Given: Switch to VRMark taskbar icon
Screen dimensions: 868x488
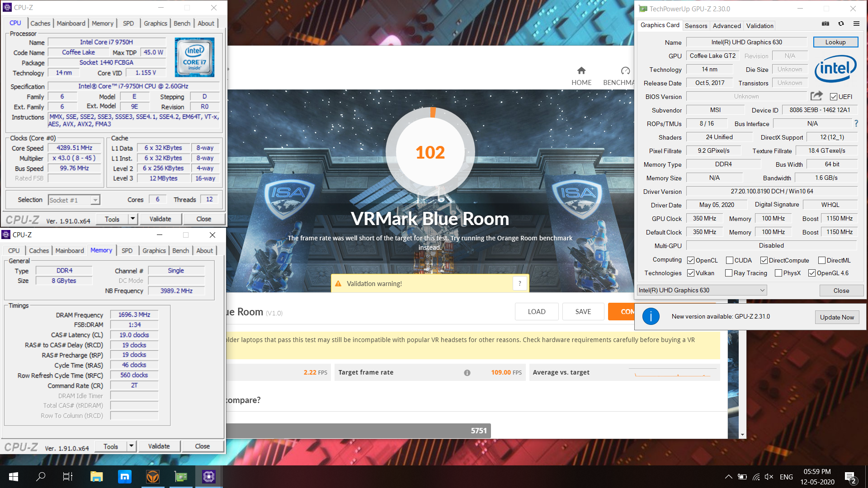Looking at the screenshot, I should (x=153, y=477).
